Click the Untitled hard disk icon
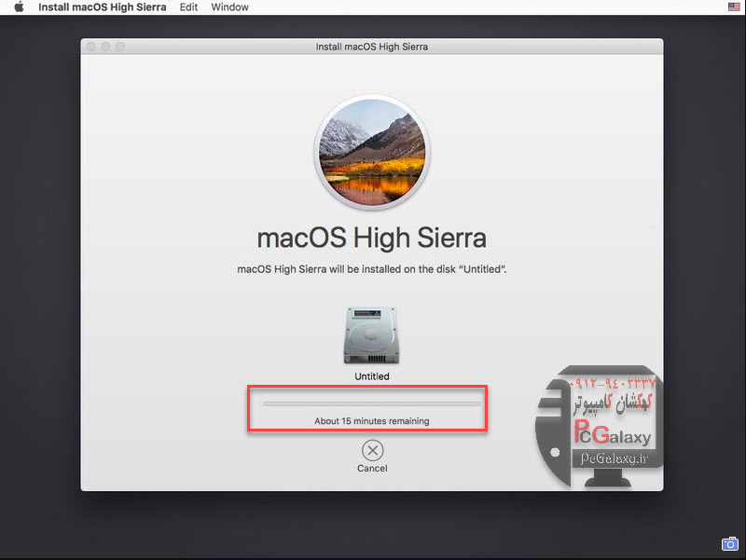 pos(371,335)
